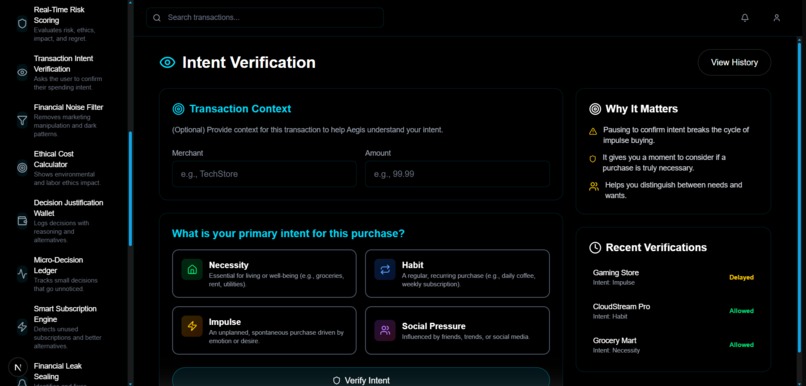The height and width of the screenshot is (386, 806).
Task: Open the Grocery Mart verification entry
Action: [x=673, y=345]
